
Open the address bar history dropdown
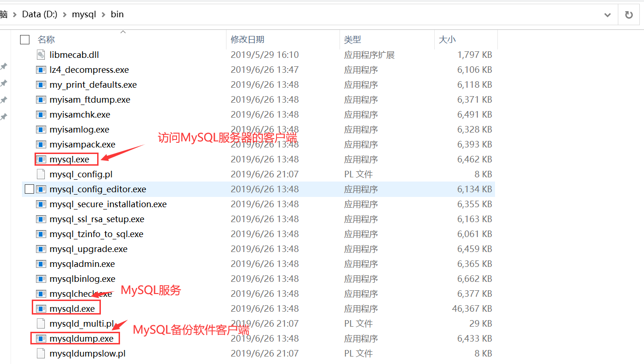click(608, 15)
